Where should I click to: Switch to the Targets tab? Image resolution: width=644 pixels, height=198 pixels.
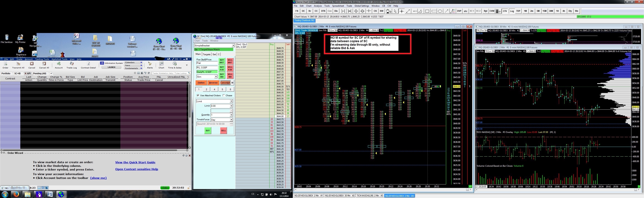pyautogui.click(x=207, y=54)
